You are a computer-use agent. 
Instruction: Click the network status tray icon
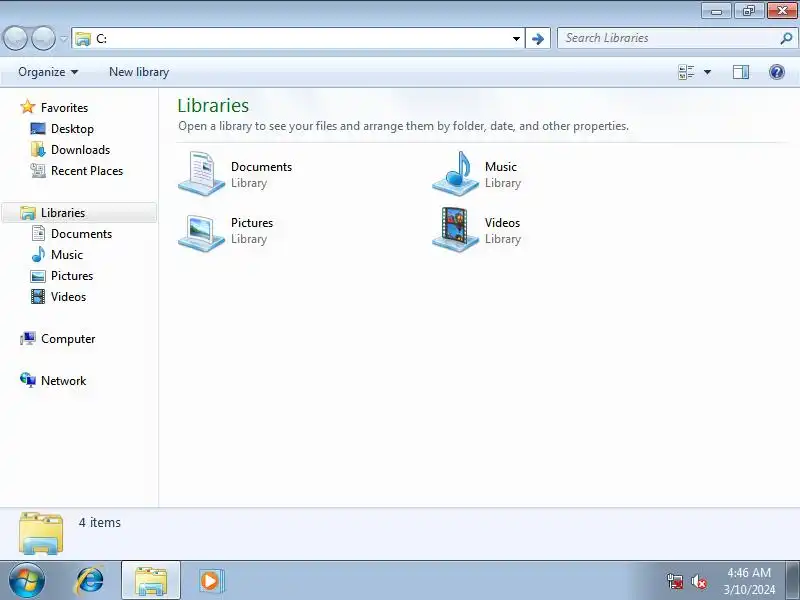pos(675,581)
